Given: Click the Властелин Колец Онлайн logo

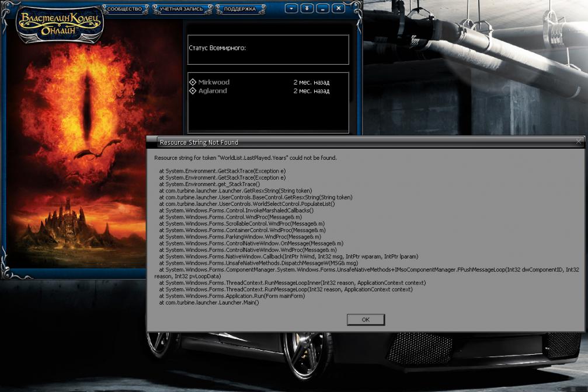Looking at the screenshot, I should (x=60, y=24).
